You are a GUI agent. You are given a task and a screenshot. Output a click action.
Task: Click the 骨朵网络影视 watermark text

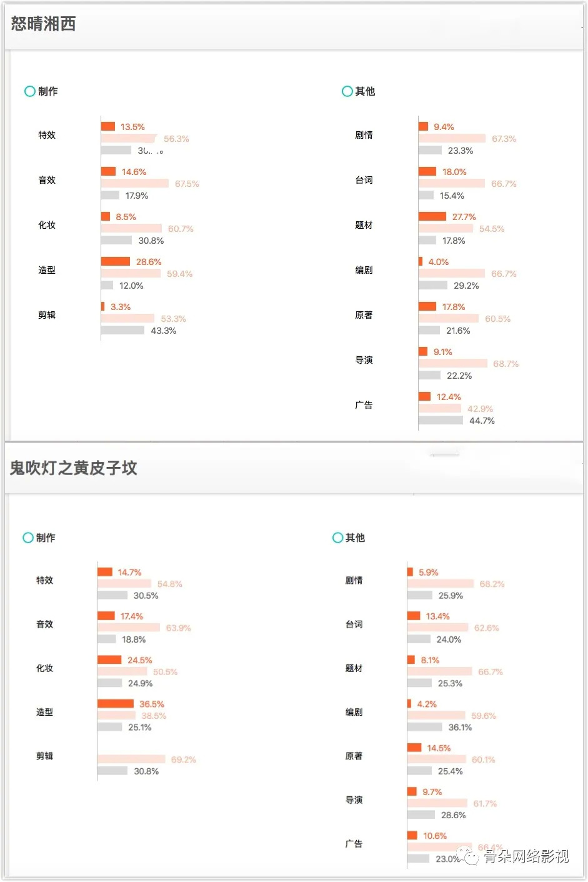click(x=526, y=856)
